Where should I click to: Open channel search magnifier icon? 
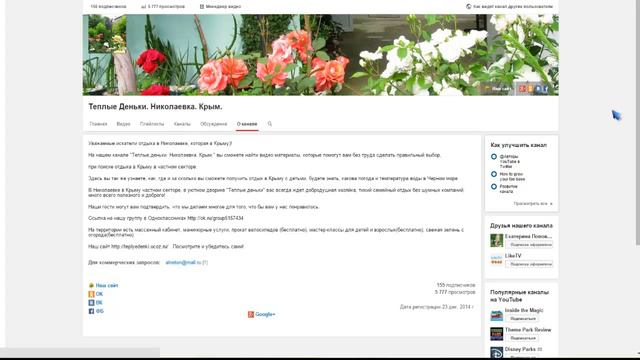(270, 124)
